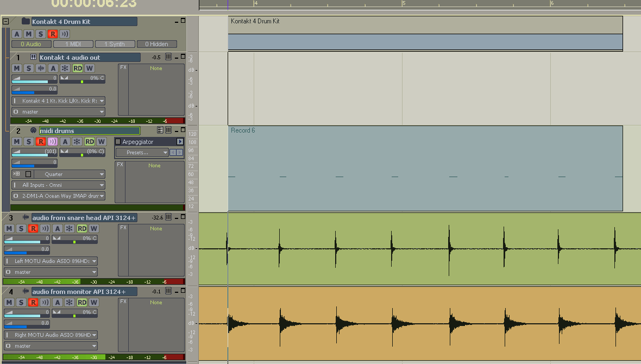The height and width of the screenshot is (364, 641).
Task: Collapse the Kontakt 4 Drum Kit folder
Action: pos(5,22)
